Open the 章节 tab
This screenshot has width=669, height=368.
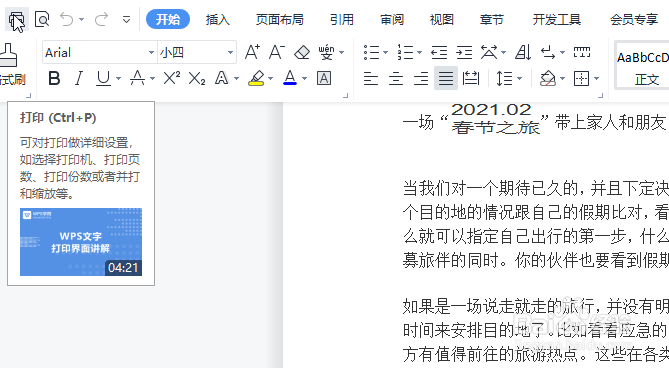[492, 20]
